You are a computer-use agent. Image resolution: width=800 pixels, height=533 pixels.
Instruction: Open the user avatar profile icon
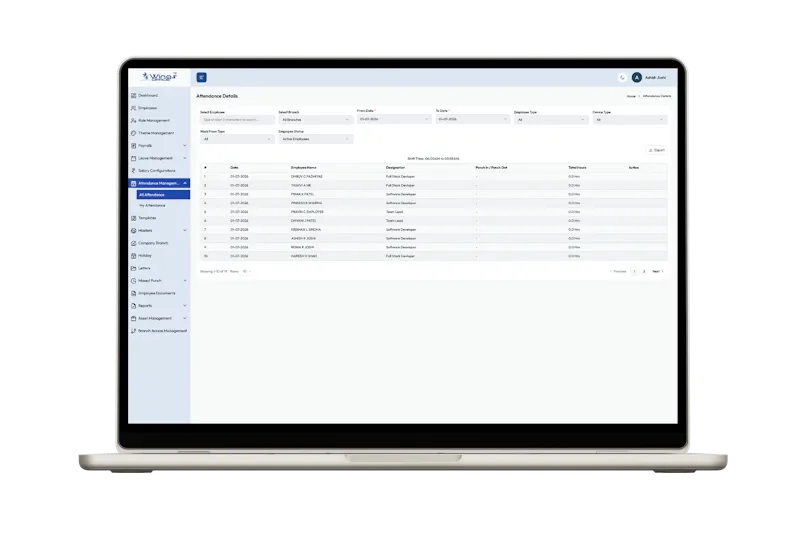(636, 78)
